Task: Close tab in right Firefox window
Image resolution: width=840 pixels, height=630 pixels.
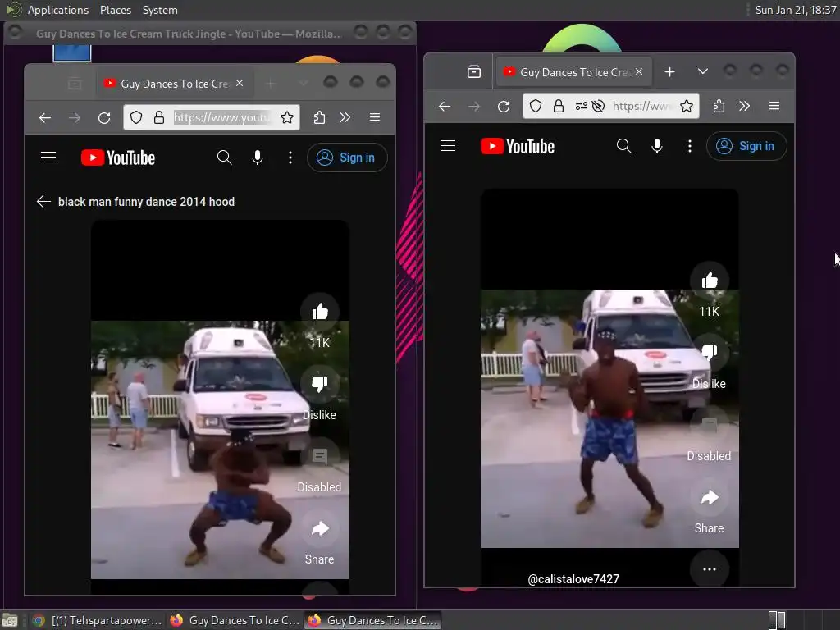Action: click(639, 71)
